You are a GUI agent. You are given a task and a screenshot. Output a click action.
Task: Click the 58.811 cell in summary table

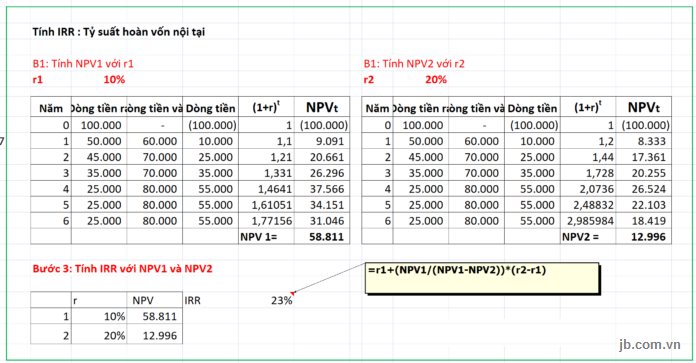click(154, 316)
